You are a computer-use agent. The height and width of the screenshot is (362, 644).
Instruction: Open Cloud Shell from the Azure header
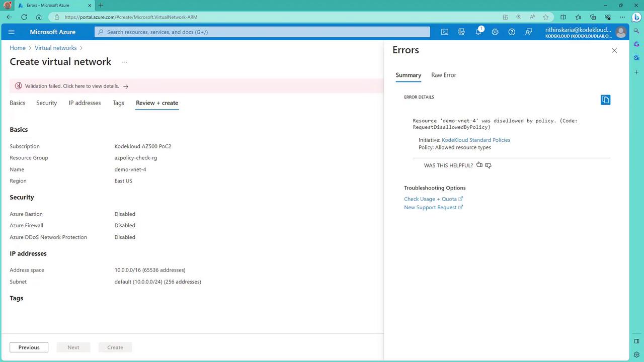tap(445, 32)
